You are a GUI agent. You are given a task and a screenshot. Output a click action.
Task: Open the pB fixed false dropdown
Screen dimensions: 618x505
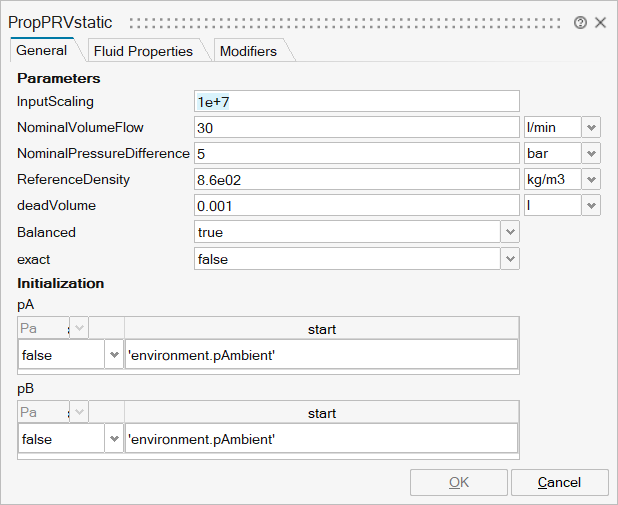pos(112,439)
